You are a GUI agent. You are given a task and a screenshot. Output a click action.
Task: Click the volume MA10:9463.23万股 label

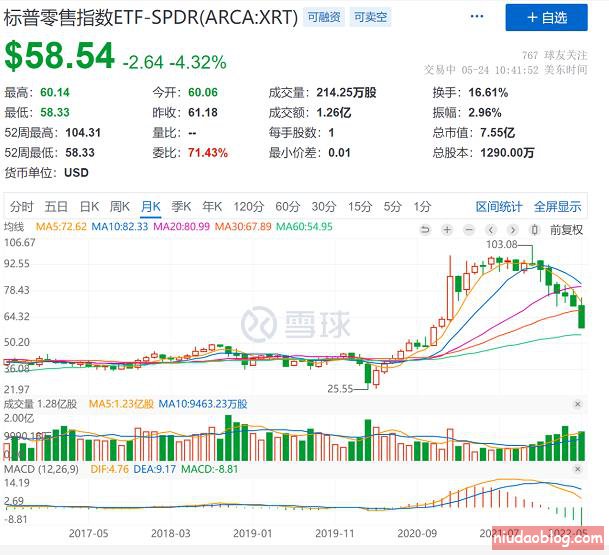203,404
